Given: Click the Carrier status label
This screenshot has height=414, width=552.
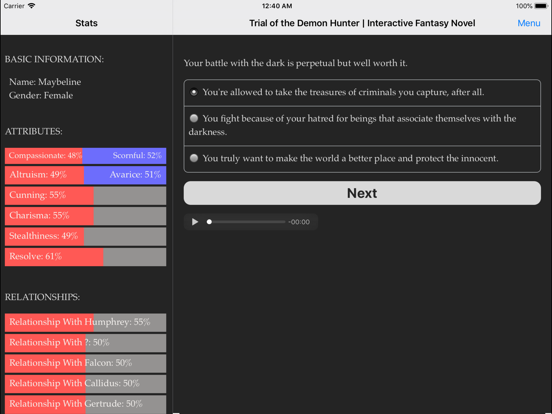Looking at the screenshot, I should 14,6.
